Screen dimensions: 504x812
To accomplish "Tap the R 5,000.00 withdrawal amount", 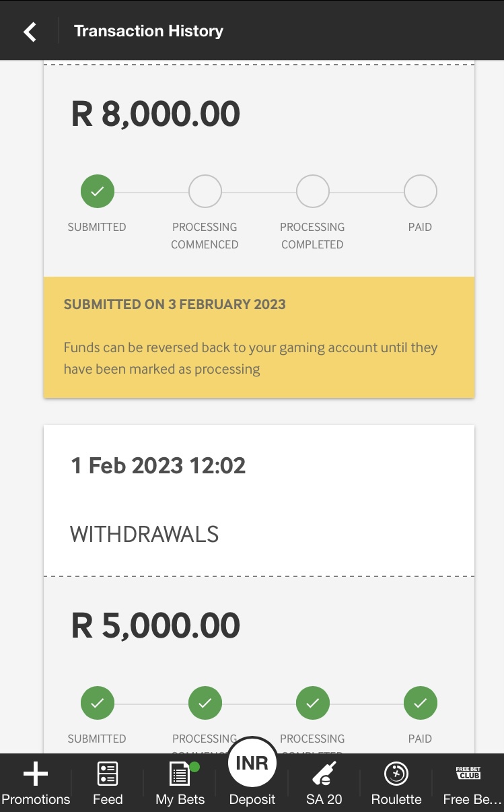I will [x=155, y=625].
